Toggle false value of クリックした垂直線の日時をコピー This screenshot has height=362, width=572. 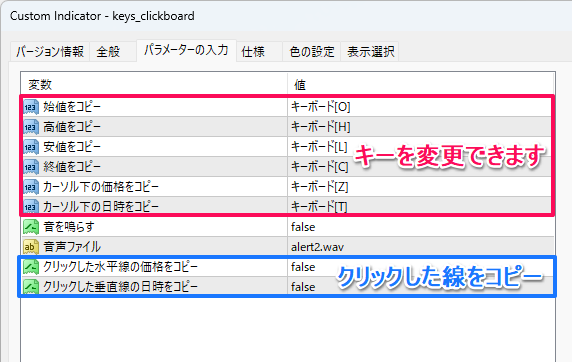[420, 287]
